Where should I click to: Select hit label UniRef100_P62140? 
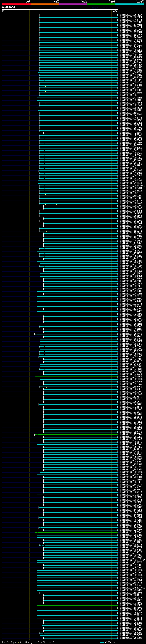tap(131, 442)
